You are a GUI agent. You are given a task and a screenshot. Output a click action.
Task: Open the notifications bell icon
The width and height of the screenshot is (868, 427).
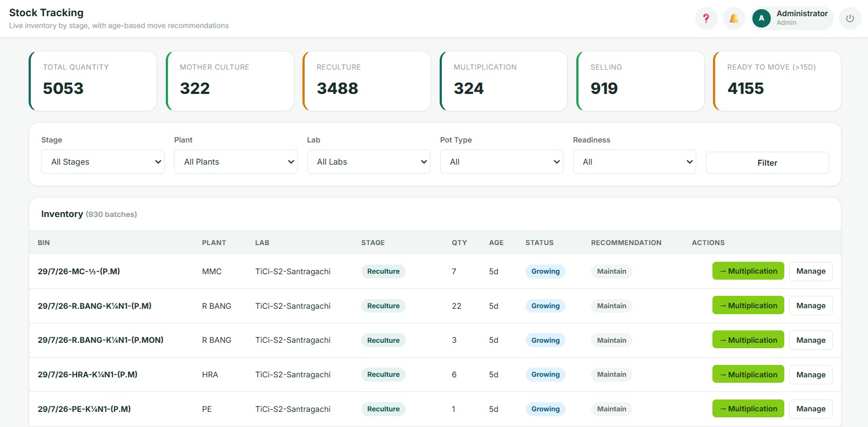coord(734,18)
